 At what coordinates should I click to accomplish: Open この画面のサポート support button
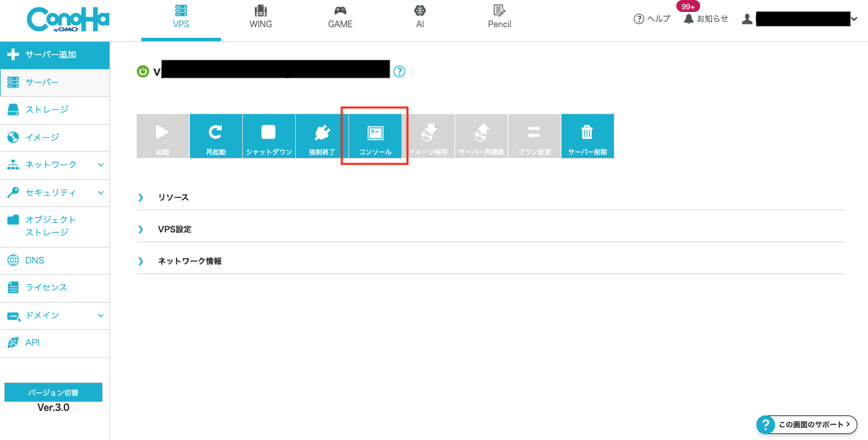(806, 425)
